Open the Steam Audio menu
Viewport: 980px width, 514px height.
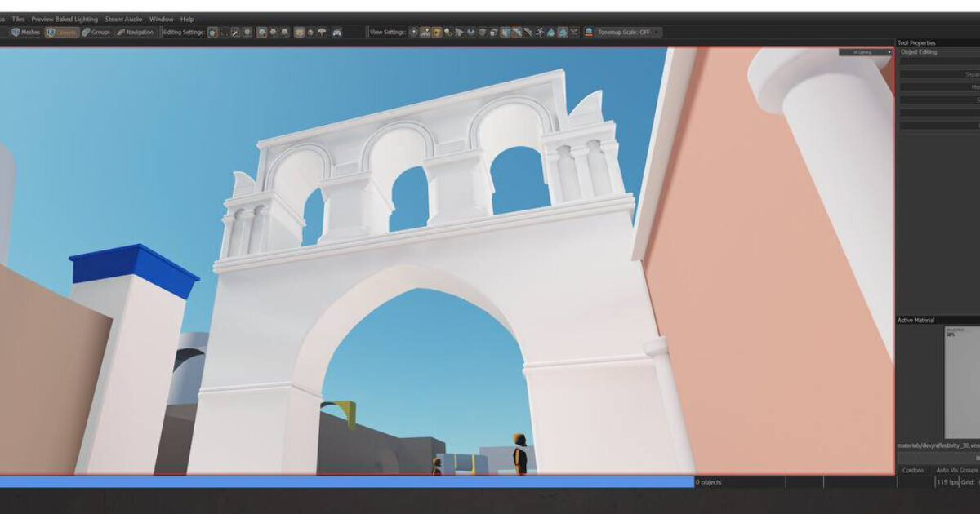coord(123,19)
